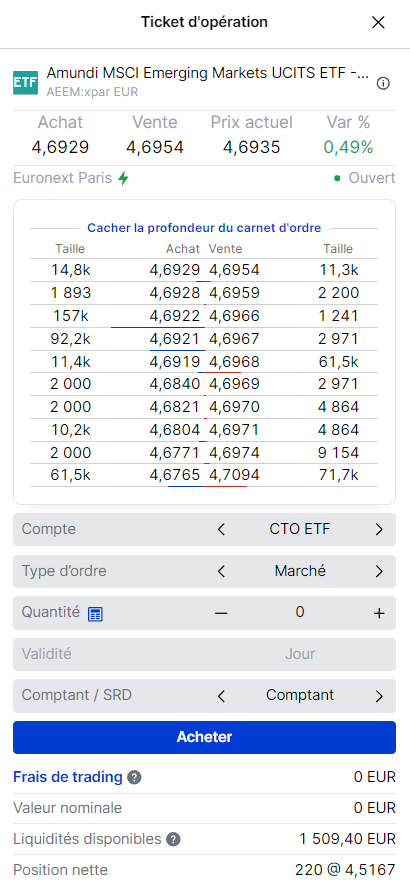This screenshot has height=891, width=410.
Task: Select bid price 4,6821 in the order book
Action: [x=175, y=407]
